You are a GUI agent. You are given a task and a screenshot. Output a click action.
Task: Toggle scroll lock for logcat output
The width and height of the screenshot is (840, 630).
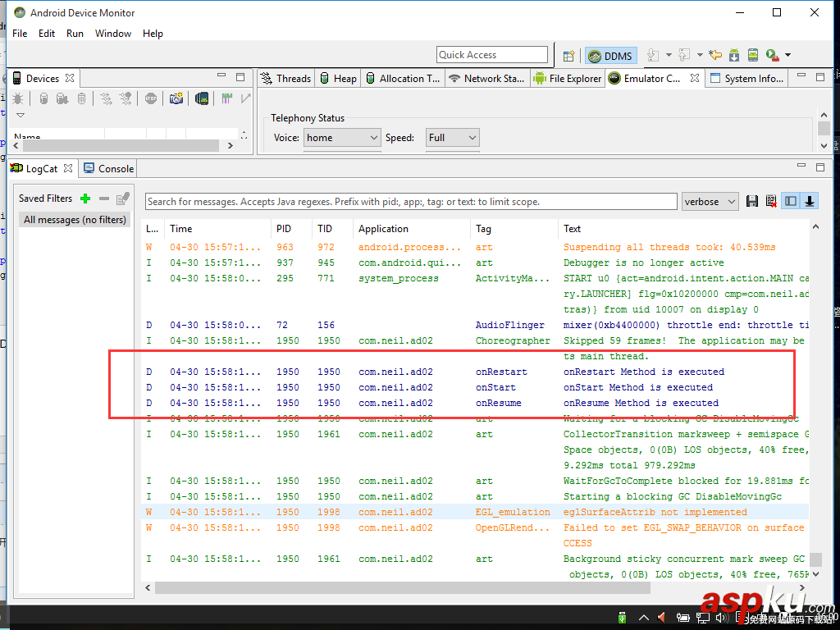tap(810, 202)
